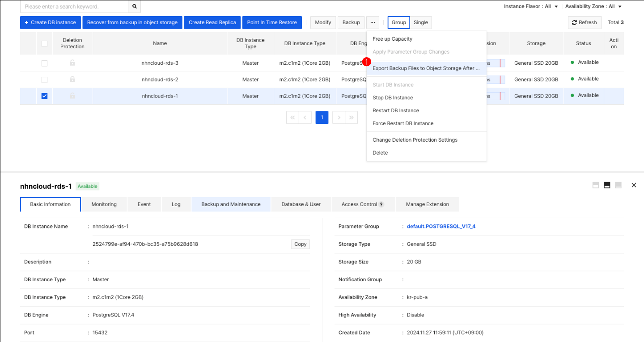Check the nhncloud-rds-3 row checkbox

click(44, 63)
